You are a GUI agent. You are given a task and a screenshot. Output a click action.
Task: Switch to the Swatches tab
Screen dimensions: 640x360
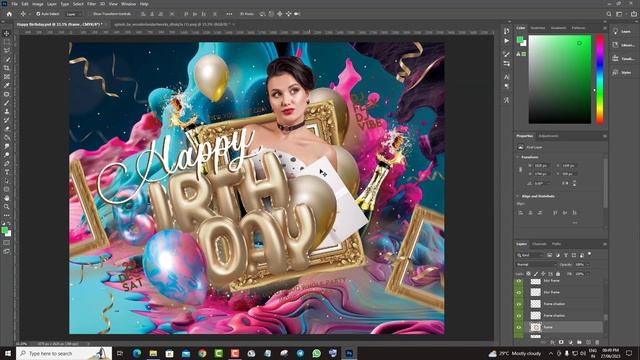pyautogui.click(x=538, y=28)
